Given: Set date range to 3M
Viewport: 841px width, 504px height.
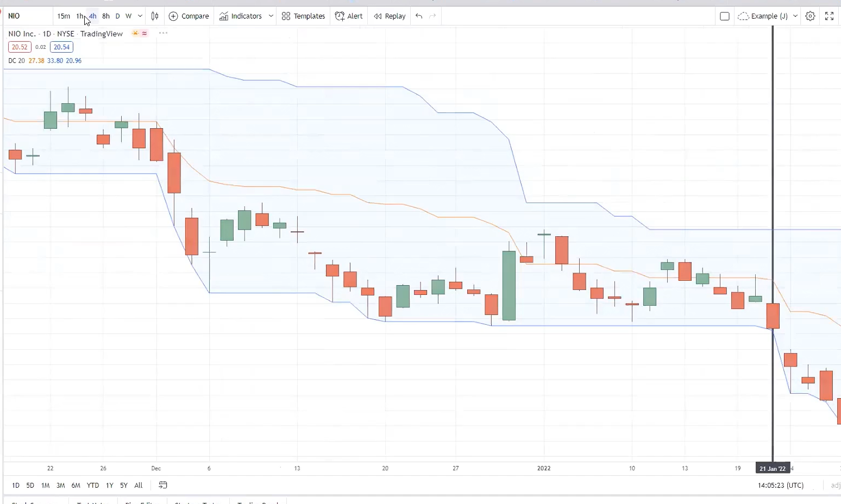Looking at the screenshot, I should pyautogui.click(x=61, y=486).
